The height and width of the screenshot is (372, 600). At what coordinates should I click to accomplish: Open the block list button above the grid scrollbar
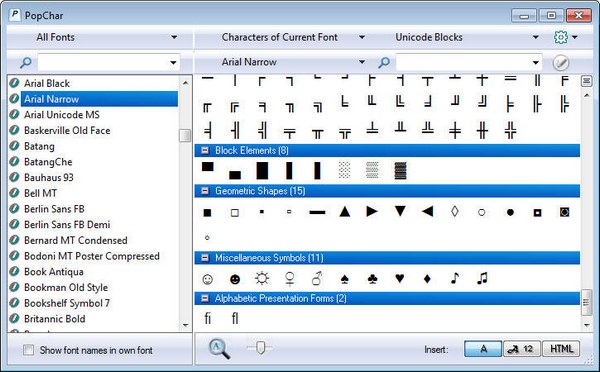pos(587,81)
